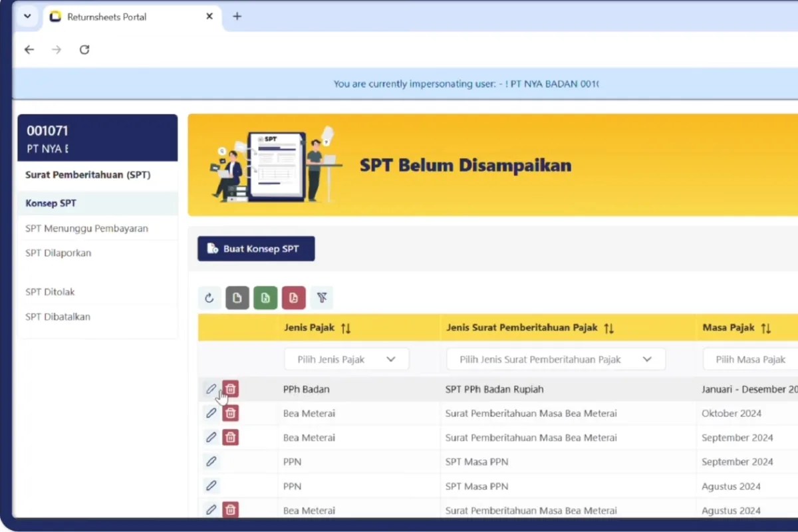The image size is (798, 532).
Task: Edit the Bea Meterai September 2024 row
Action: click(211, 437)
